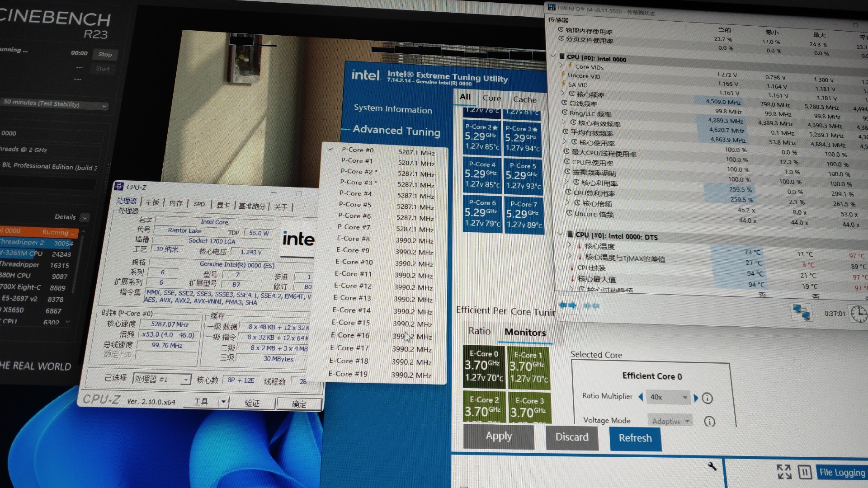This screenshot has width=868, height=488.
Task: Expand 核心有效频率 tree node
Action: (564, 122)
